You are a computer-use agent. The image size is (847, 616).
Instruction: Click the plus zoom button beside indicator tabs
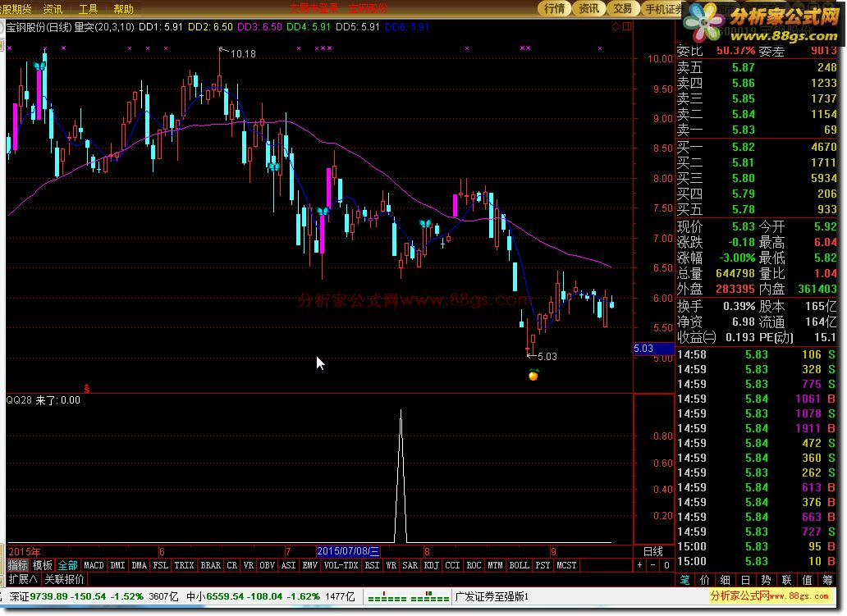(x=639, y=565)
